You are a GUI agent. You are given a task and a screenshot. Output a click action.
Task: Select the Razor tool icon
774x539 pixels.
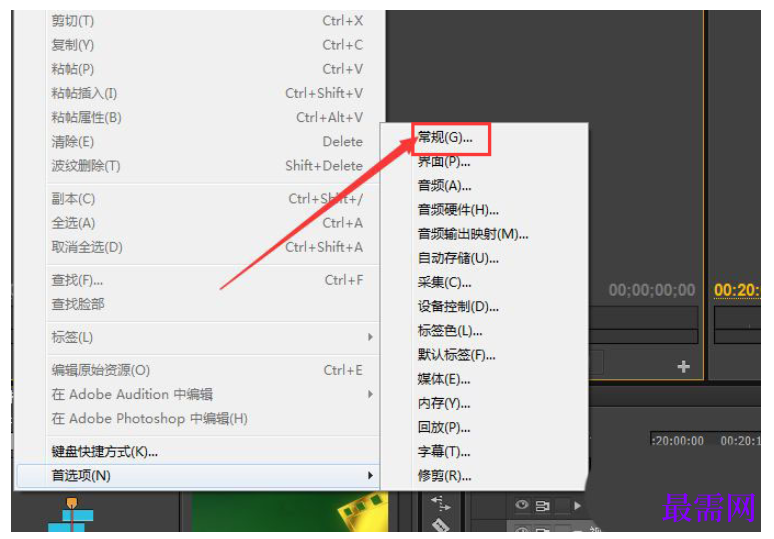pyautogui.click(x=440, y=525)
